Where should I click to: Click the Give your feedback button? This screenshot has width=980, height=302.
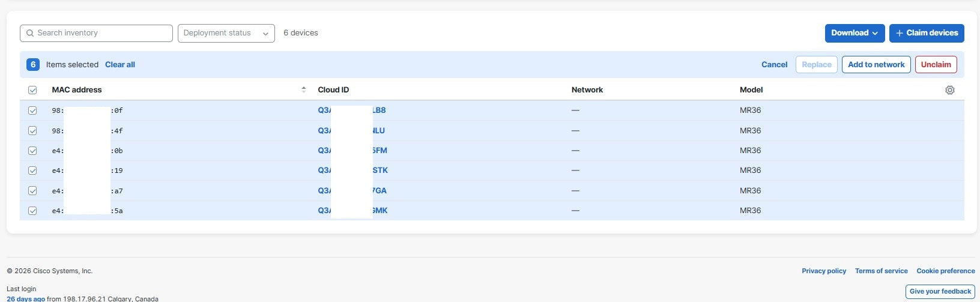[x=940, y=291]
